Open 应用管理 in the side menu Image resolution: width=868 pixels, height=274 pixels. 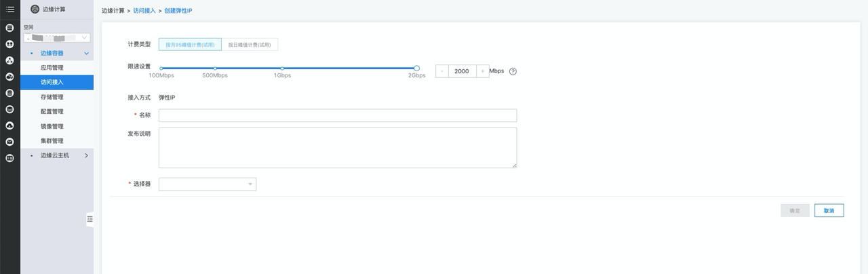coord(52,68)
